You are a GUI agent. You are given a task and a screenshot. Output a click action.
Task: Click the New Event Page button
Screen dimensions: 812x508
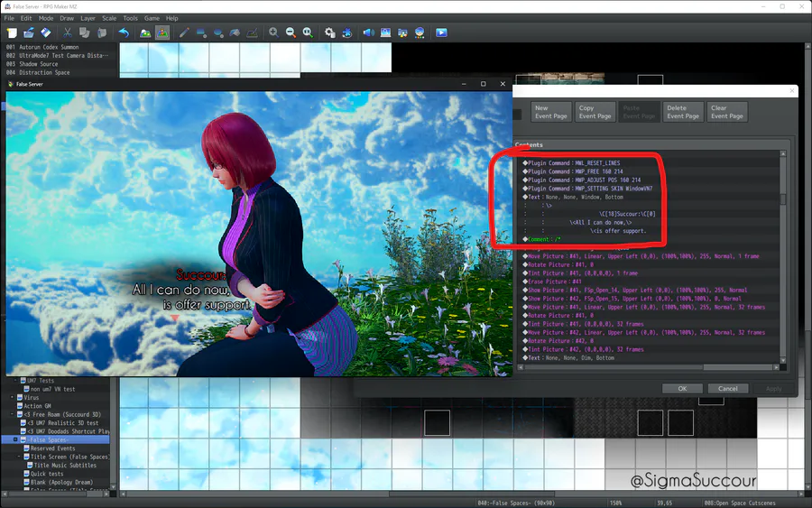pyautogui.click(x=551, y=112)
